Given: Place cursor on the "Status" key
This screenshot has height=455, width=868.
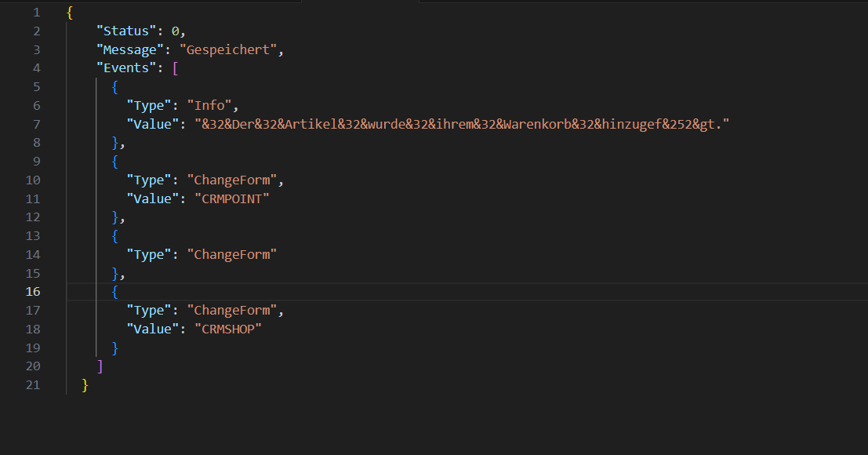Looking at the screenshot, I should (x=125, y=31).
